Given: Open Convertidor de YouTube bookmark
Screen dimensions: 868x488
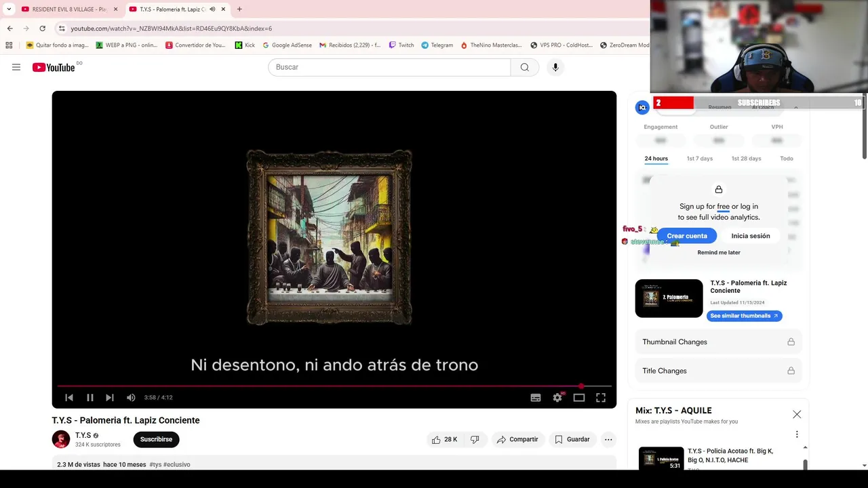Looking at the screenshot, I should 195,45.
